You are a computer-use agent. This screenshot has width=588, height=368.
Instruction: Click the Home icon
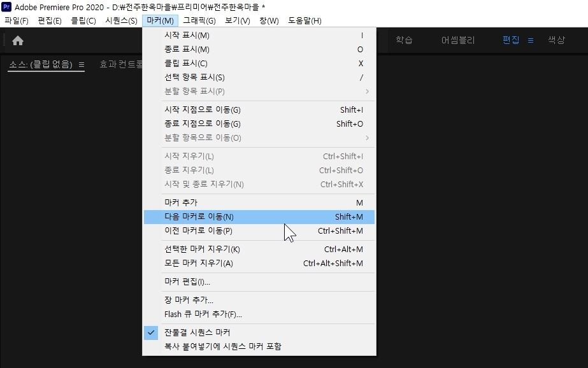click(x=18, y=41)
